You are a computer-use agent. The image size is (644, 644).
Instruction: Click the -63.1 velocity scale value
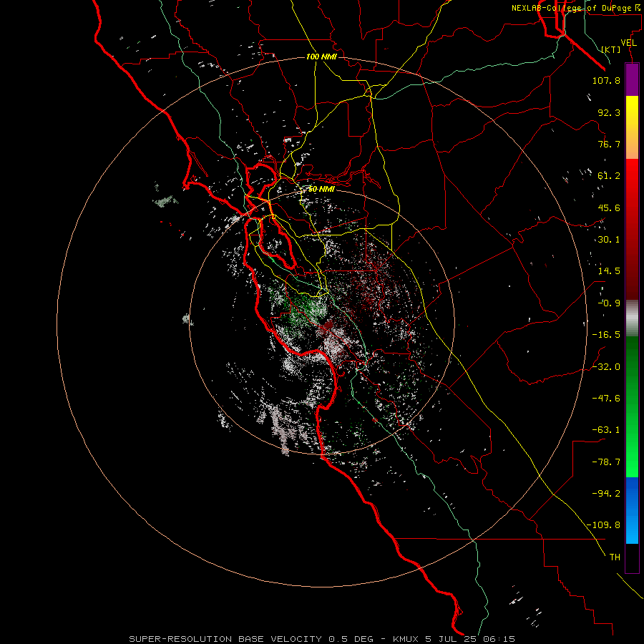606,430
